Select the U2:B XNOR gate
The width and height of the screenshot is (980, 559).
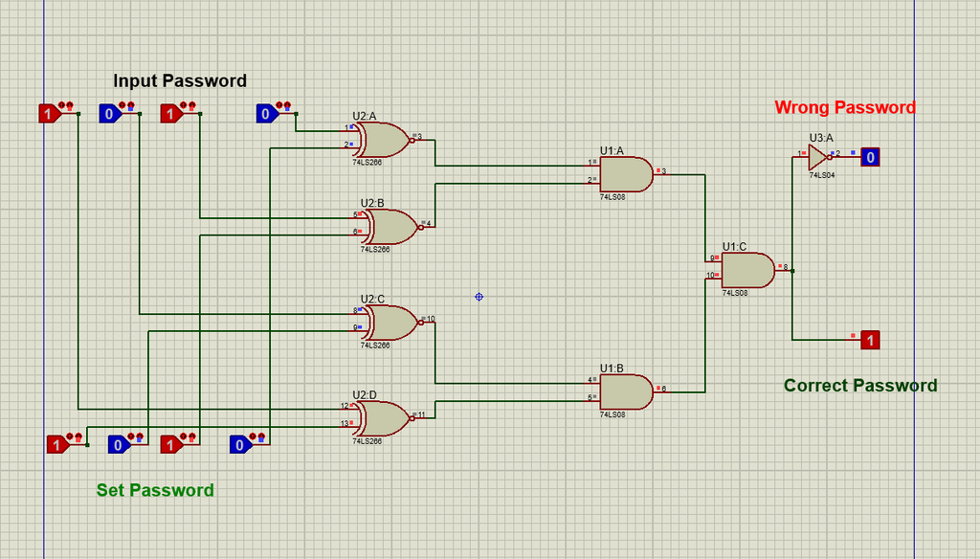[x=391, y=227]
